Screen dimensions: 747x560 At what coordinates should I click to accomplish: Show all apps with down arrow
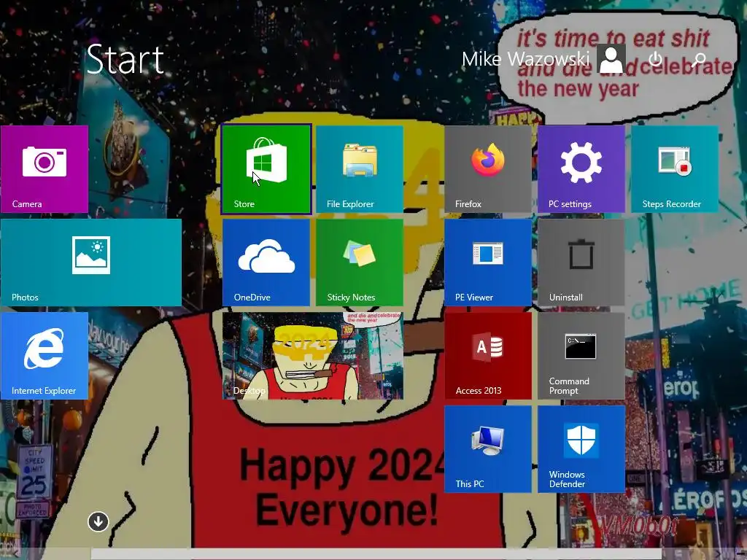pyautogui.click(x=98, y=521)
